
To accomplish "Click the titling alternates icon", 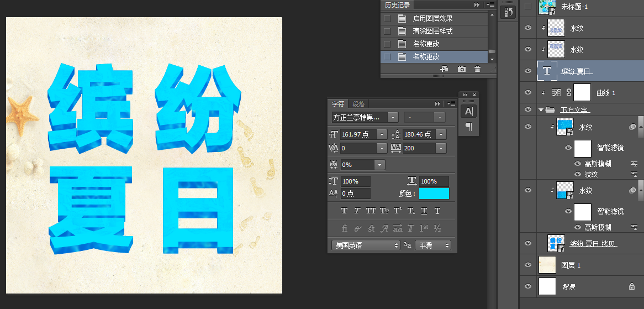I will [x=411, y=228].
